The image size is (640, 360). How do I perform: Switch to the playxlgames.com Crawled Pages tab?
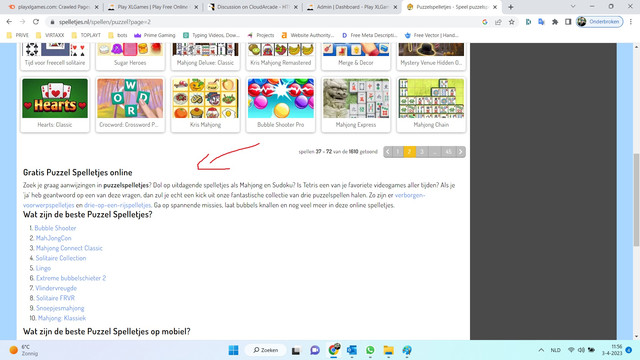53,7
